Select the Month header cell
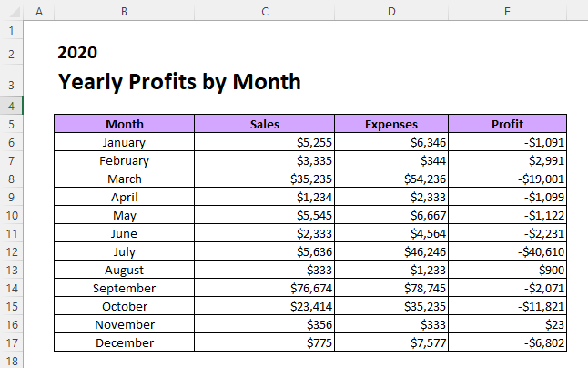588x368 pixels. coord(124,124)
